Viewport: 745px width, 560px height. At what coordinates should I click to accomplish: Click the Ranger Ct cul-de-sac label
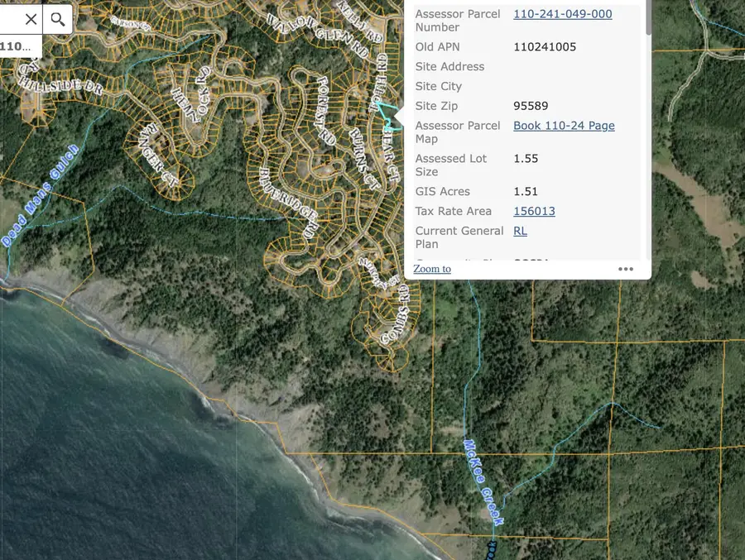click(159, 155)
